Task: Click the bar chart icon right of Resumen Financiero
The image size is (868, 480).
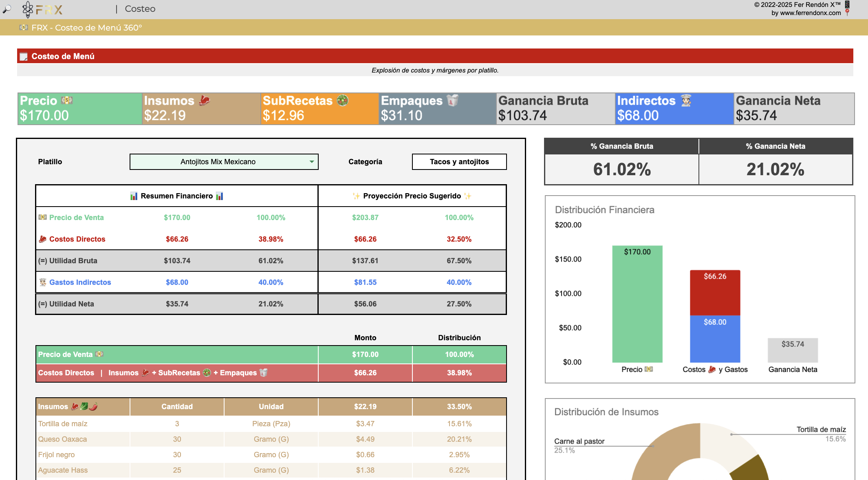Action: pos(220,196)
